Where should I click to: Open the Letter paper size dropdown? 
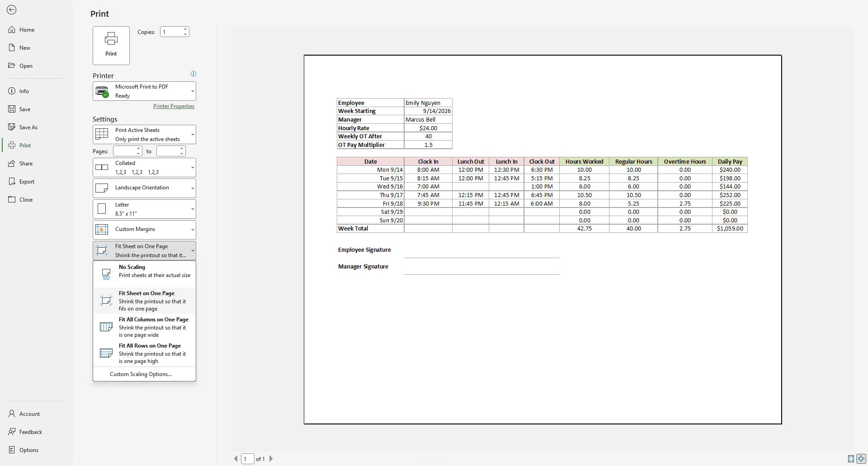[x=145, y=209]
